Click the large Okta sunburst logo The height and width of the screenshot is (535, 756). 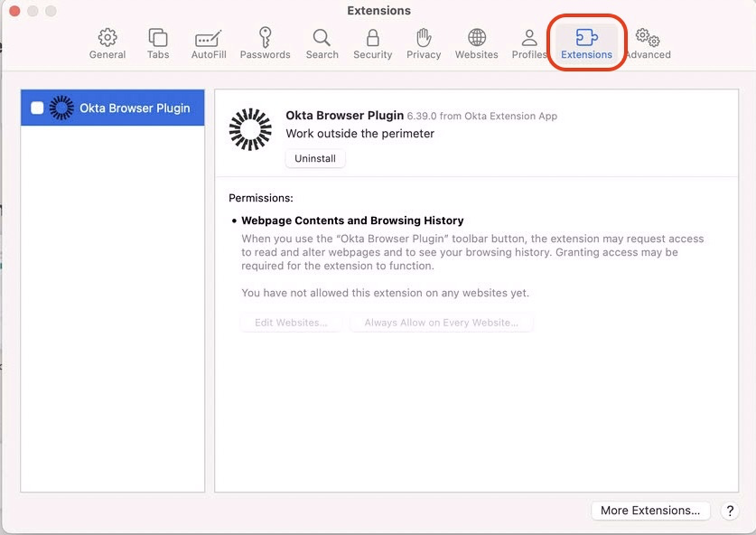point(250,129)
